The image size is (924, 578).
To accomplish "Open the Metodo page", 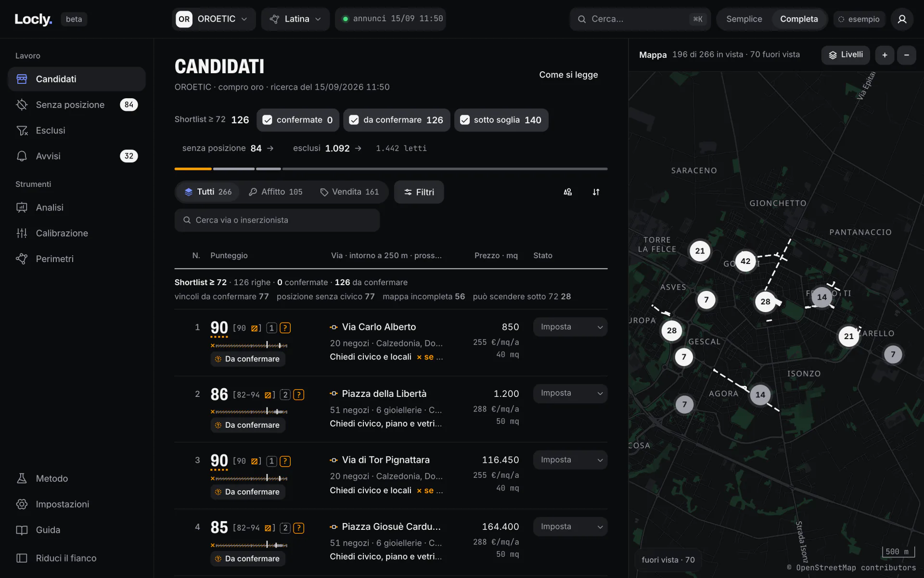I will click(x=77, y=478).
